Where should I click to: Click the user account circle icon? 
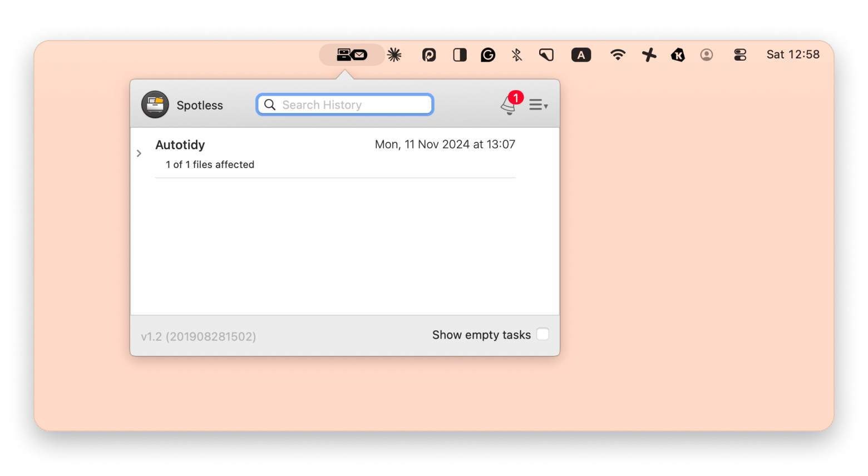707,54
